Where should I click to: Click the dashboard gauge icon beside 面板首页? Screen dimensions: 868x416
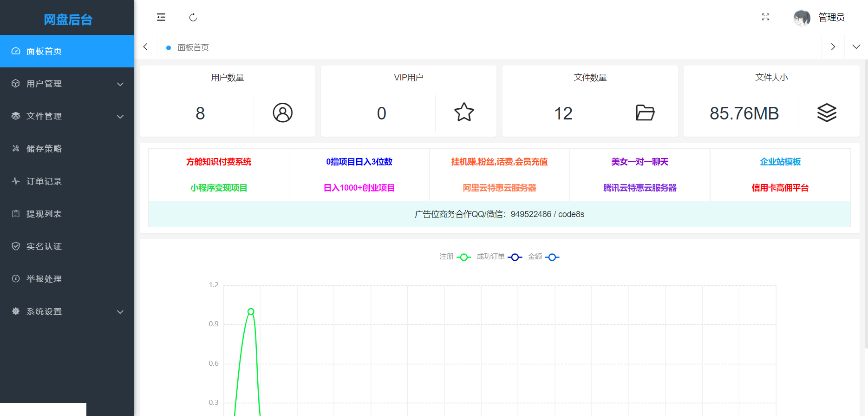16,51
